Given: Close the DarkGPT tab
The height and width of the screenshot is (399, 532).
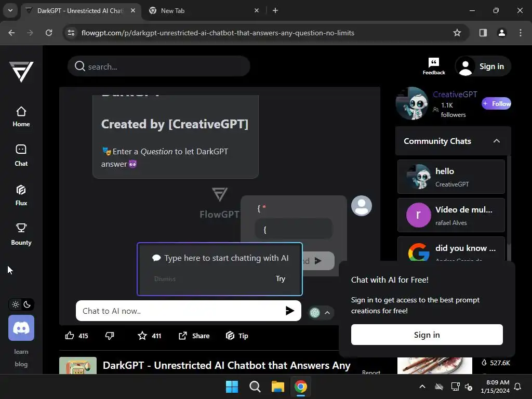Looking at the screenshot, I should pos(133,10).
